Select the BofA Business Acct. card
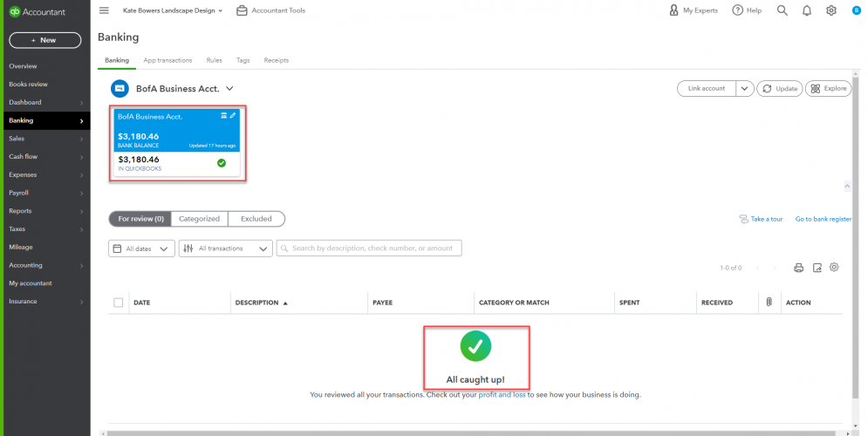The width and height of the screenshot is (868, 436). tap(177, 143)
